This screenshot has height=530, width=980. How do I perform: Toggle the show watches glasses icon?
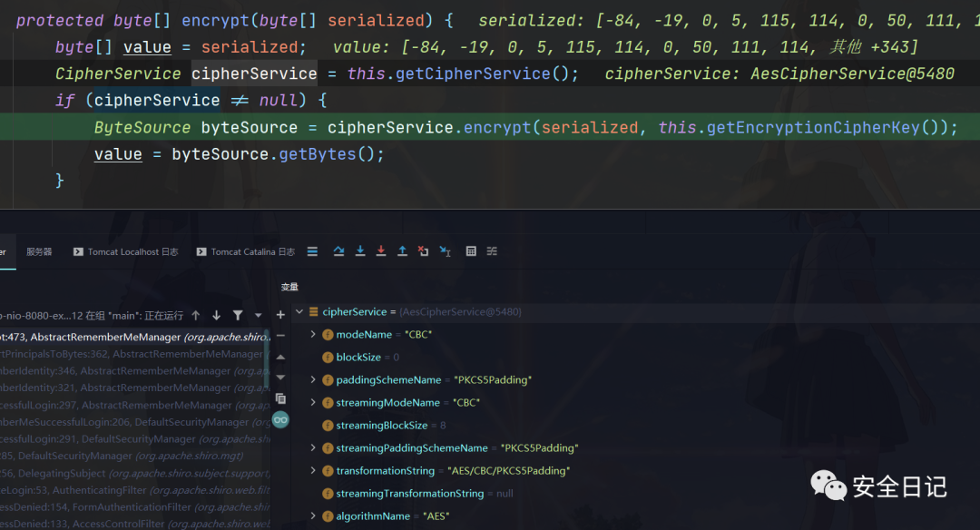(280, 420)
